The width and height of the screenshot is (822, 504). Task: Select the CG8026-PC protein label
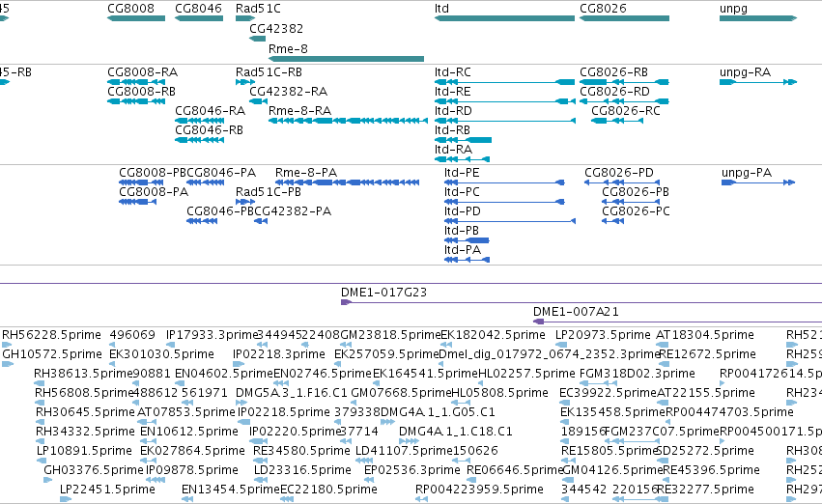(x=636, y=211)
